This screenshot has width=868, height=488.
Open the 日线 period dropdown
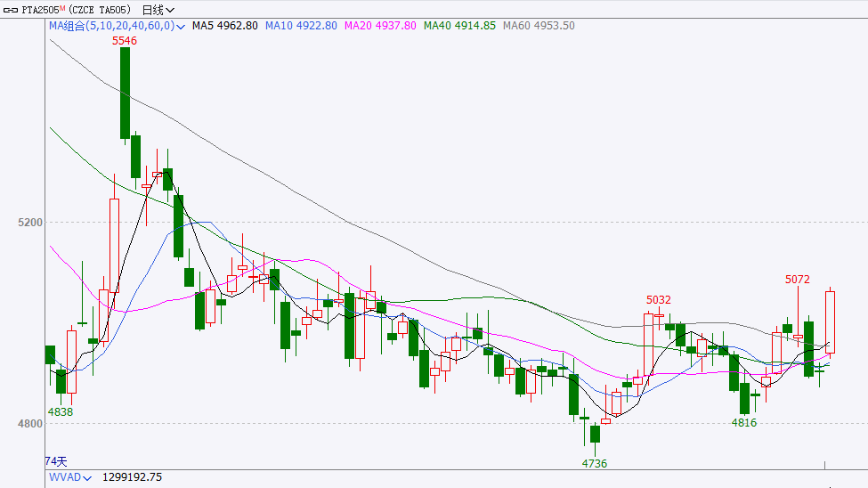point(158,10)
